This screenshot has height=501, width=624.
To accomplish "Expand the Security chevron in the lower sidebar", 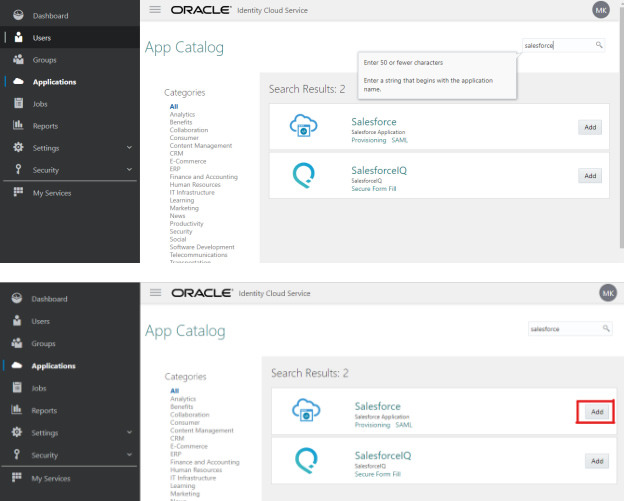I will pyautogui.click(x=129, y=455).
